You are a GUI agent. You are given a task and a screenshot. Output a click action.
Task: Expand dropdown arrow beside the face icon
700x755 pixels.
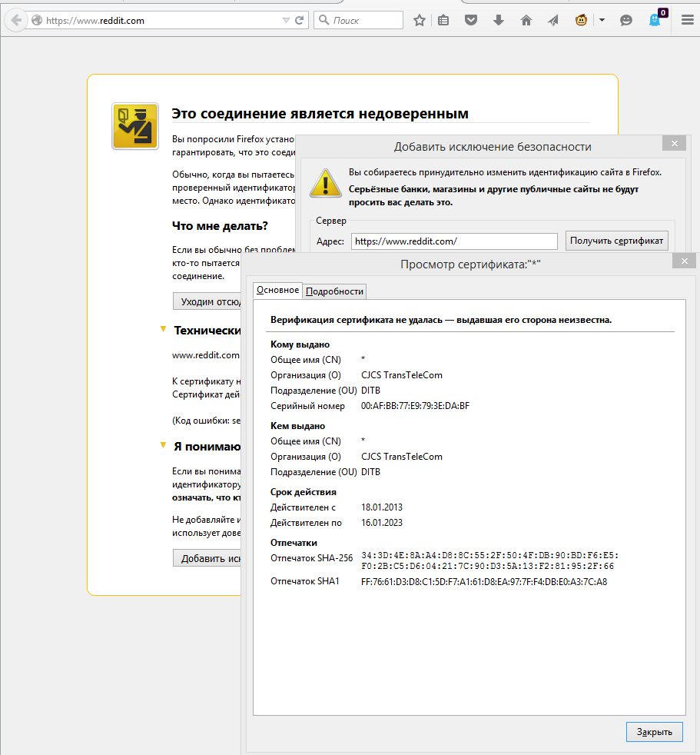click(x=602, y=21)
